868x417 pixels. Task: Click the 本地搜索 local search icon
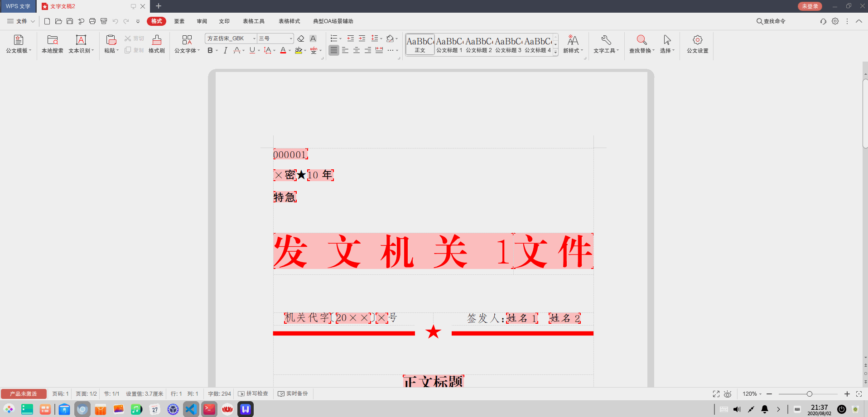point(53,40)
